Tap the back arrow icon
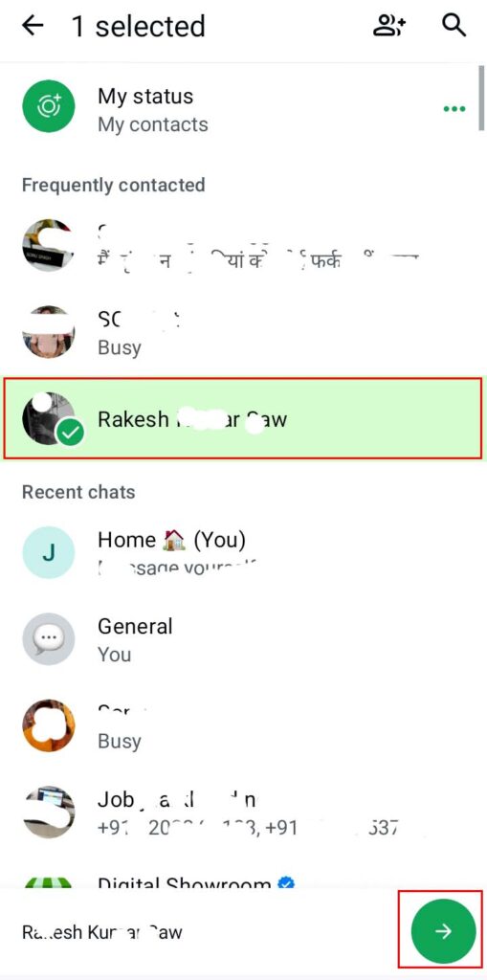The image size is (487, 980). 33,26
